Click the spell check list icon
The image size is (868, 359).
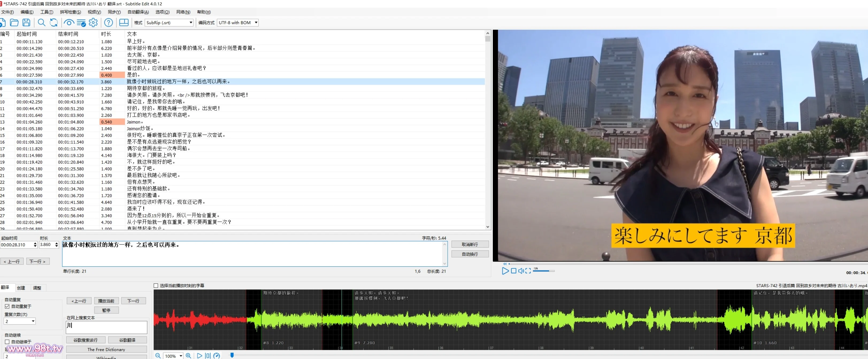tap(81, 22)
